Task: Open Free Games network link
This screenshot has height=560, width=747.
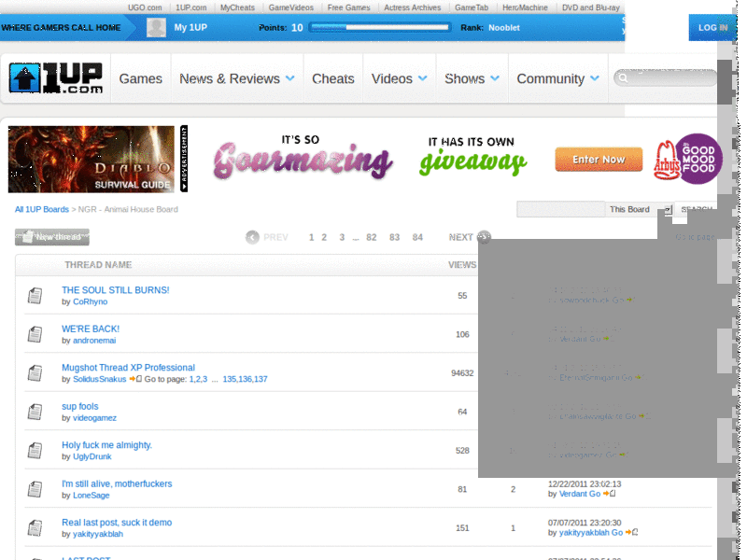Action: click(348, 7)
